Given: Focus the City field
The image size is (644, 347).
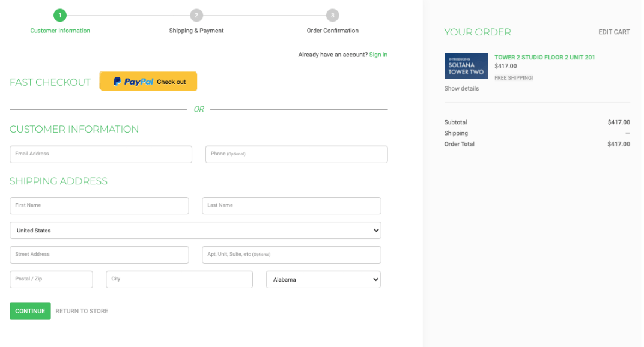Looking at the screenshot, I should (x=180, y=279).
